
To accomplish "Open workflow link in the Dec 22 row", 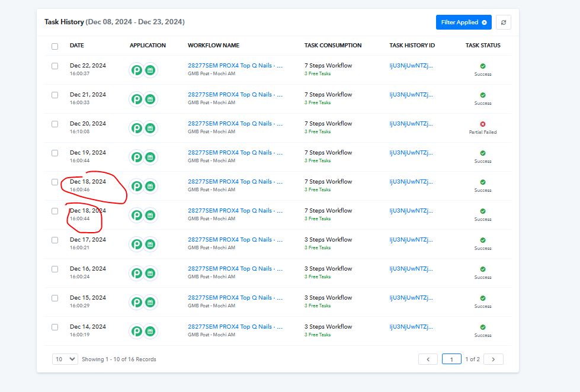I will pyautogui.click(x=235, y=66).
